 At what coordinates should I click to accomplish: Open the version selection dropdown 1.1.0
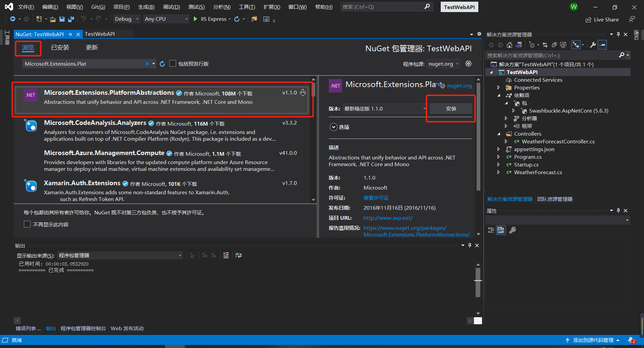coord(385,109)
